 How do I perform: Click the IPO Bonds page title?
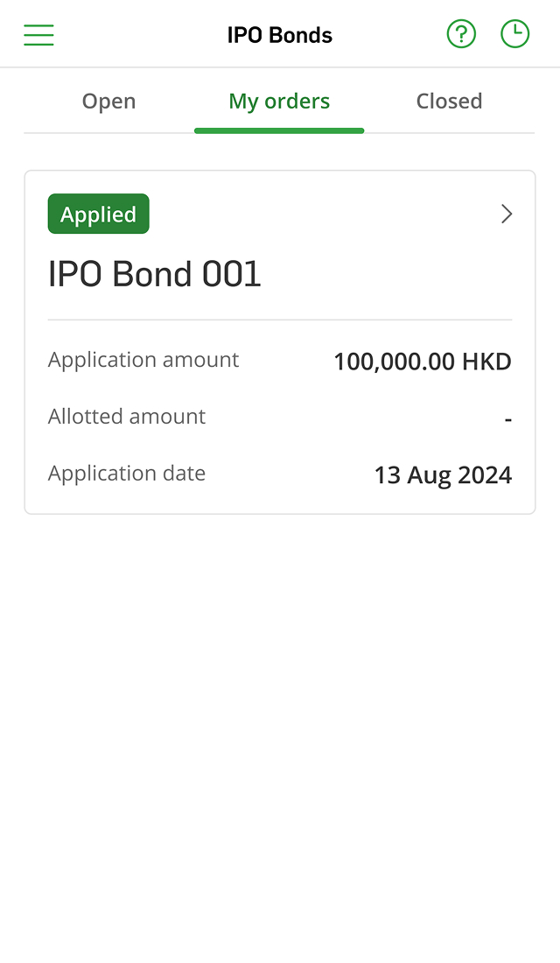280,35
